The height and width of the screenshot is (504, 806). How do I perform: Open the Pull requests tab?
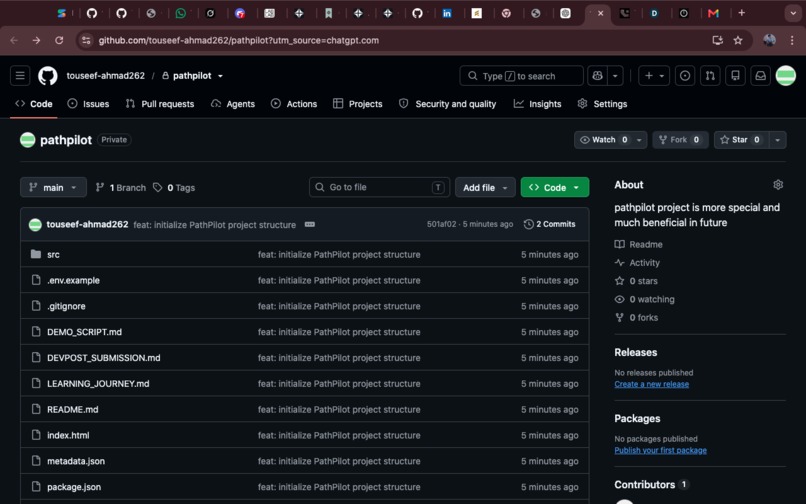click(160, 104)
